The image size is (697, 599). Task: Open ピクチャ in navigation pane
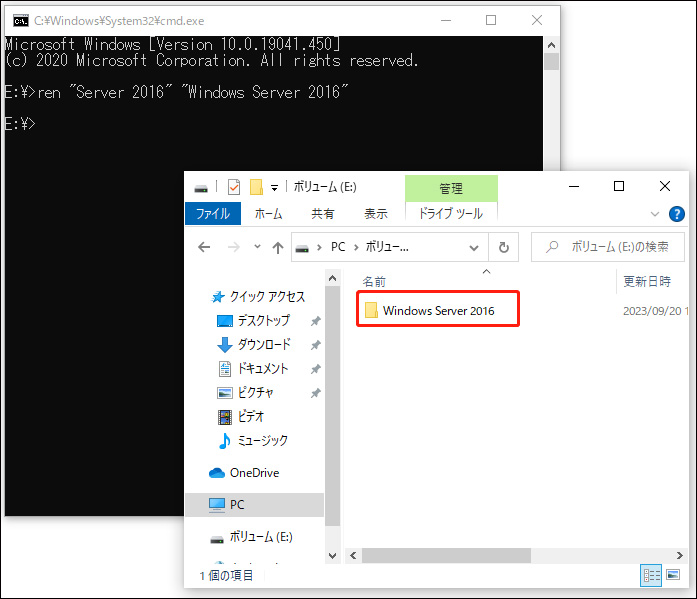256,392
